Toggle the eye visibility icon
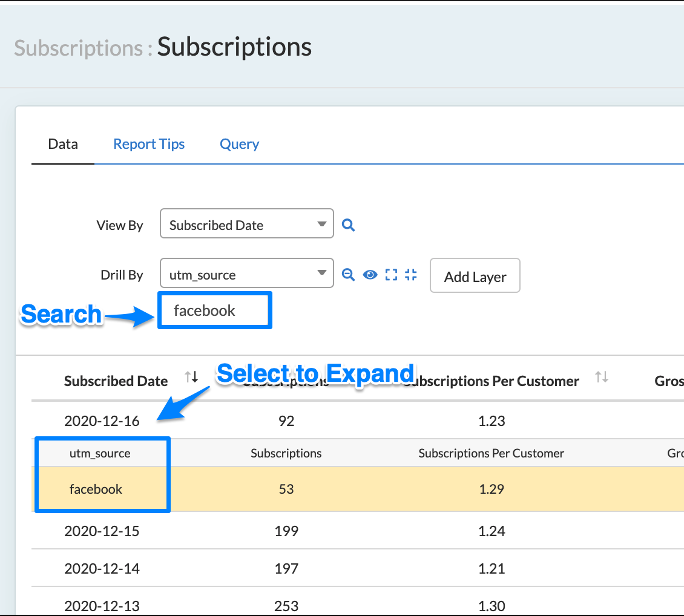Image resolution: width=684 pixels, height=616 pixels. (370, 275)
